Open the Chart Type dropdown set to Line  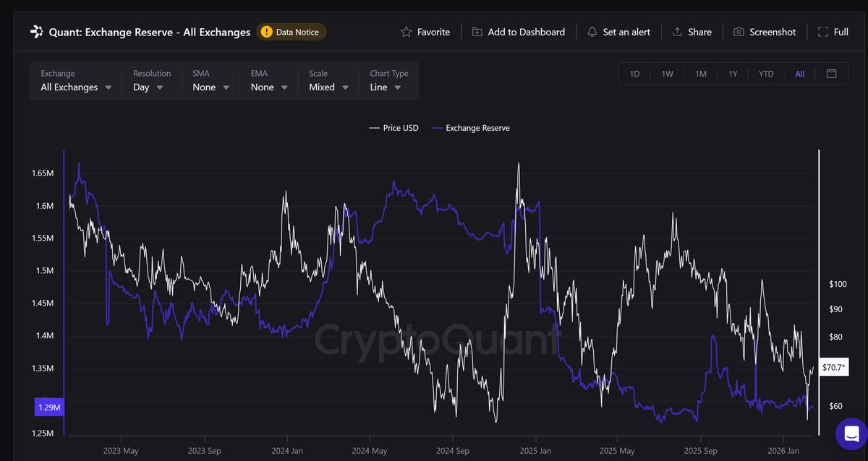[388, 81]
